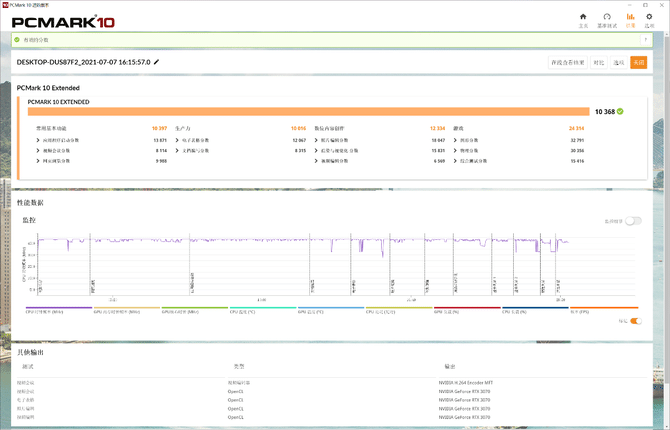
Task: Open the Benchmarks gauge icon
Action: (x=607, y=17)
